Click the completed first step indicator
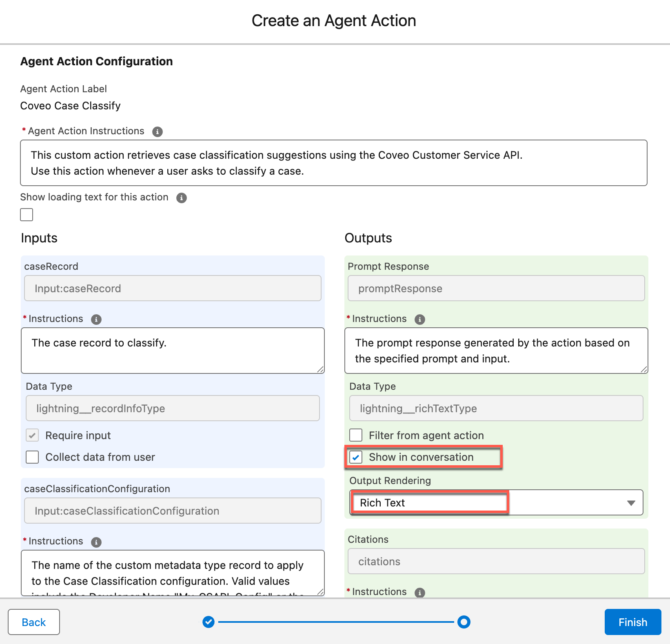The image size is (670, 644). [x=209, y=622]
